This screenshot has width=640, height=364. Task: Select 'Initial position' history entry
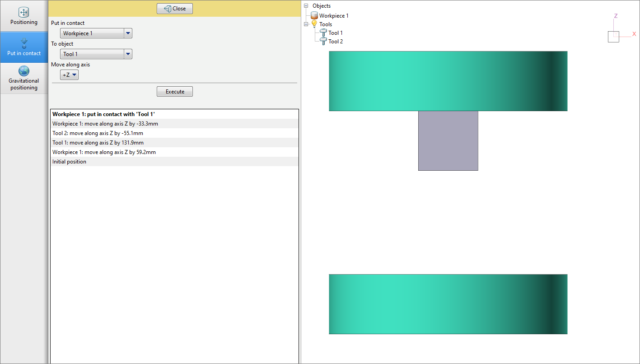69,162
